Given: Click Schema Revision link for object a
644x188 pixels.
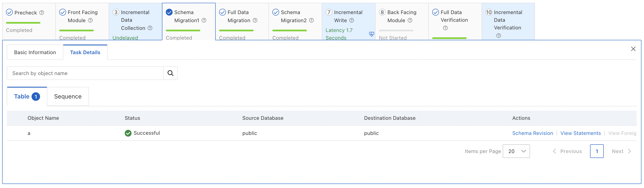Looking at the screenshot, I should click(x=533, y=133).
